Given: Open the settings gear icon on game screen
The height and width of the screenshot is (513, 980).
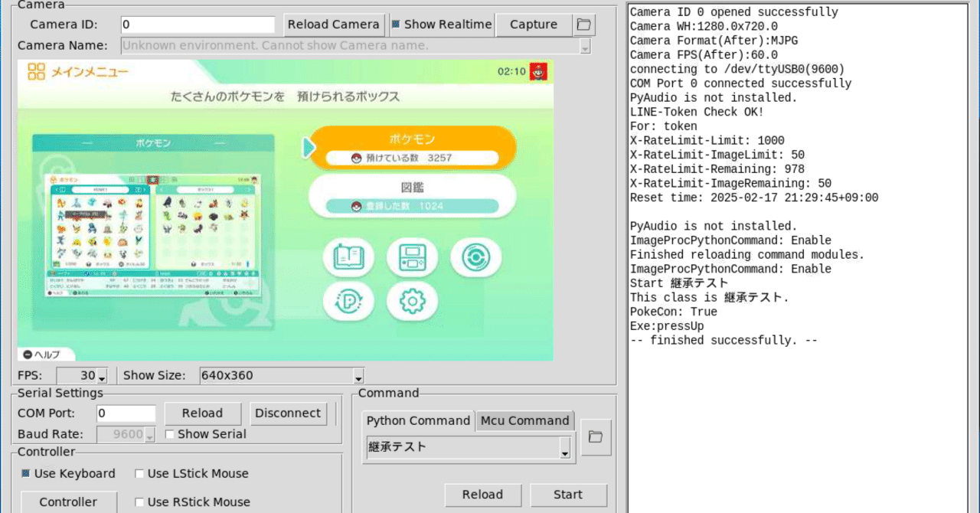Looking at the screenshot, I should [x=412, y=302].
